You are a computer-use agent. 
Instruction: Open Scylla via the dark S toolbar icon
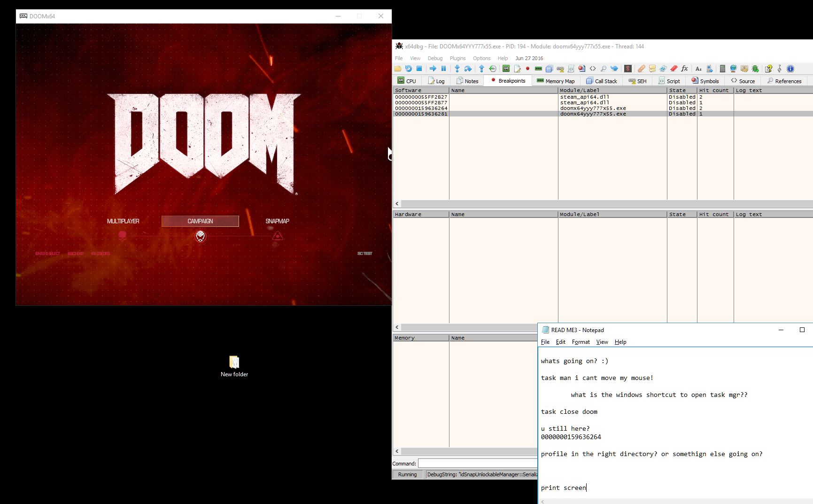point(628,69)
